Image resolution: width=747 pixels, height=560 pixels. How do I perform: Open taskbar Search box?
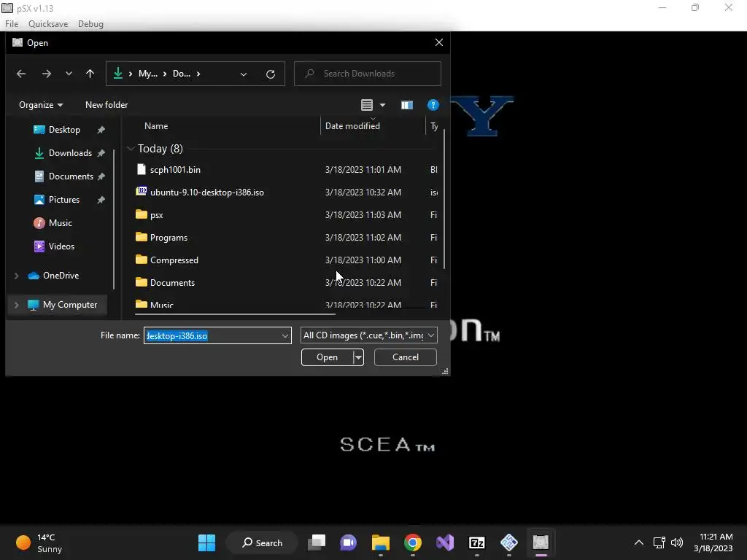click(x=262, y=542)
